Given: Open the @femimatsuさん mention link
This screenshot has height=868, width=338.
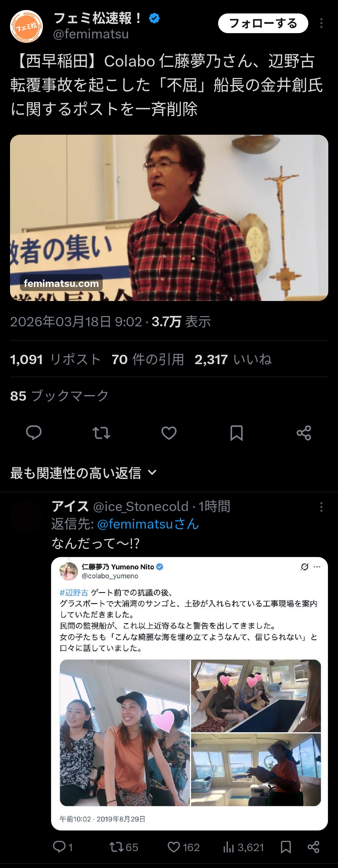Looking at the screenshot, I should pyautogui.click(x=148, y=524).
